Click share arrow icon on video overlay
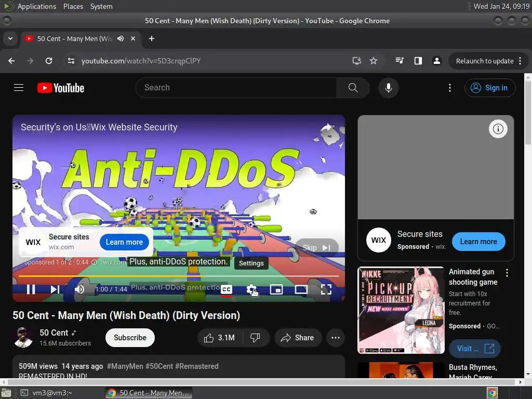Viewport: 532px width, 399px height. [x=326, y=128]
